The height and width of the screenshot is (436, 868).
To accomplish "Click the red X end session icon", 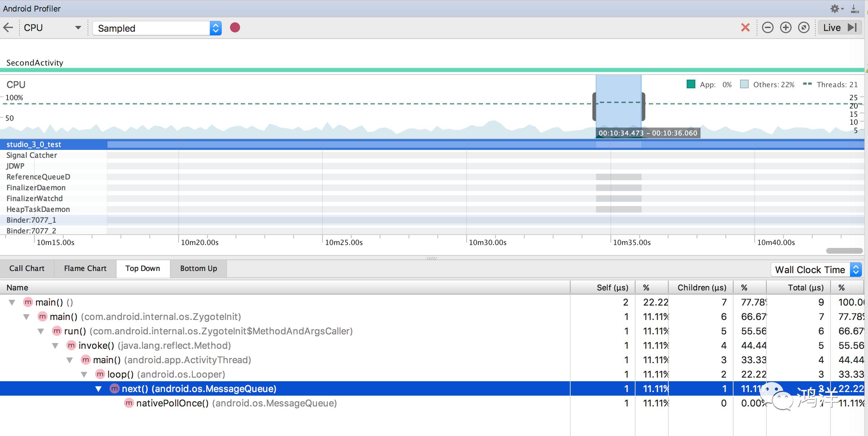I will click(745, 28).
